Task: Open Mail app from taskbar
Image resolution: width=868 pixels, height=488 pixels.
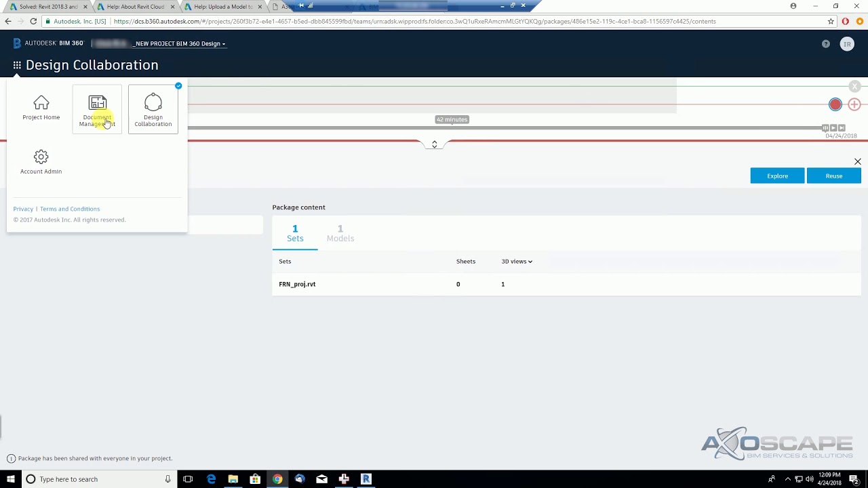Action: pos(322,479)
